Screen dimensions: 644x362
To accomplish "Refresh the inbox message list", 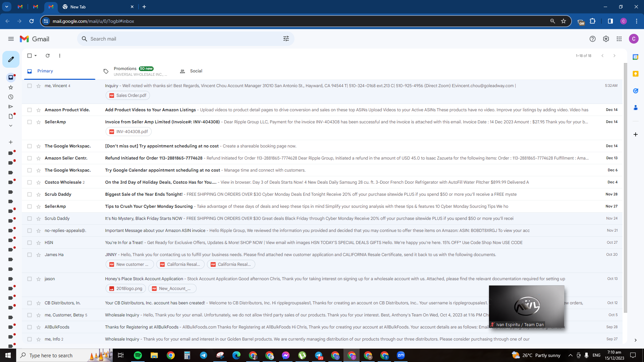I will point(48,56).
